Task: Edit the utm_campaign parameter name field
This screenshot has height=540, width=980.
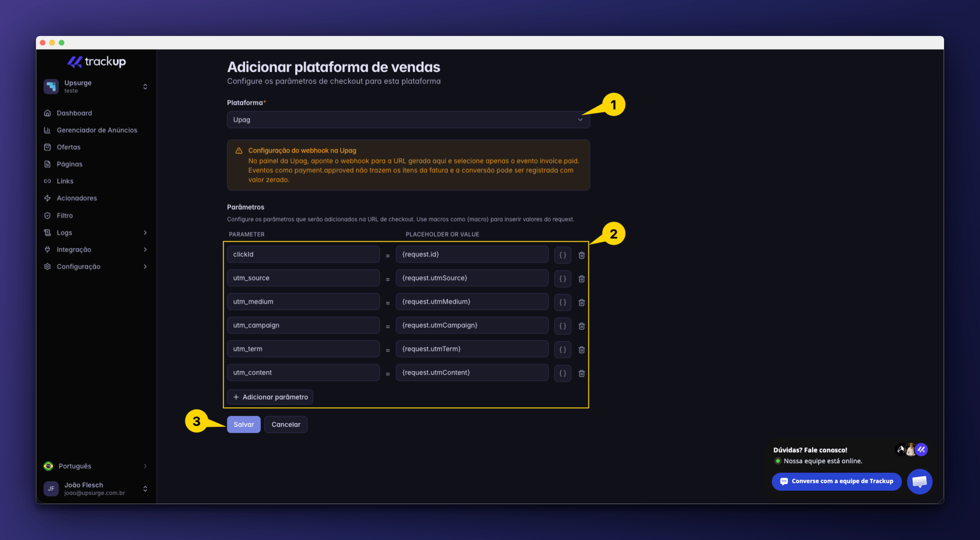Action: point(303,325)
